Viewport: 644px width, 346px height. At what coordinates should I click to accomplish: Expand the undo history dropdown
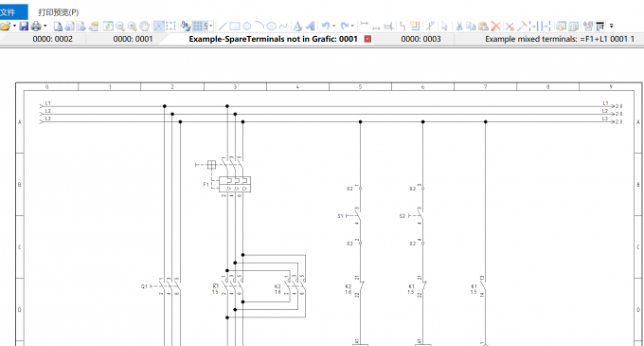click(x=333, y=26)
